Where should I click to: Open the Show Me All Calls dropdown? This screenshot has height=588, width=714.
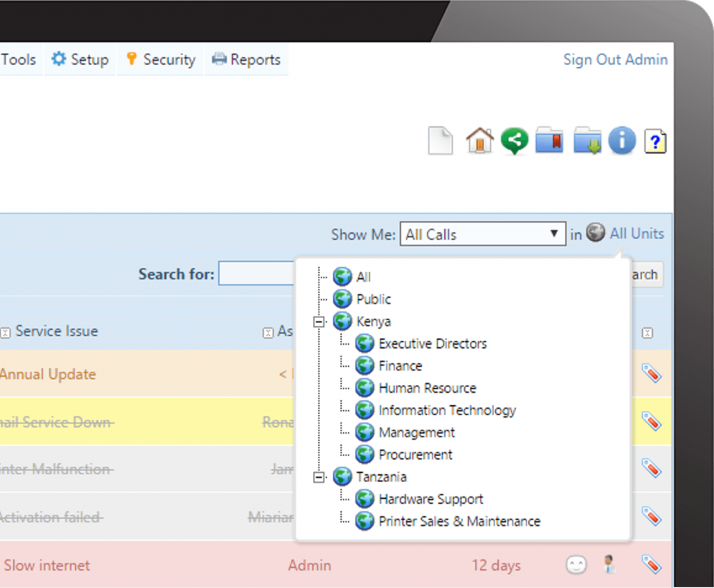click(x=483, y=234)
